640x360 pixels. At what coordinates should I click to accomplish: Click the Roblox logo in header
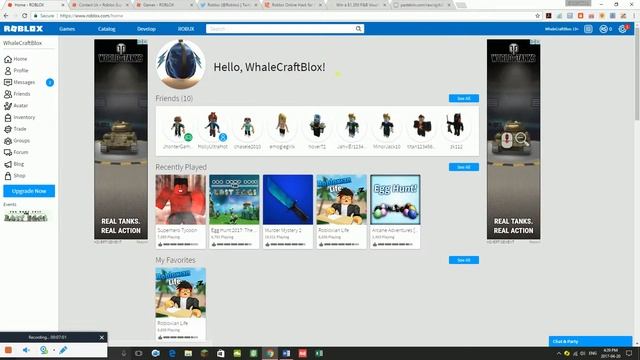click(x=23, y=29)
